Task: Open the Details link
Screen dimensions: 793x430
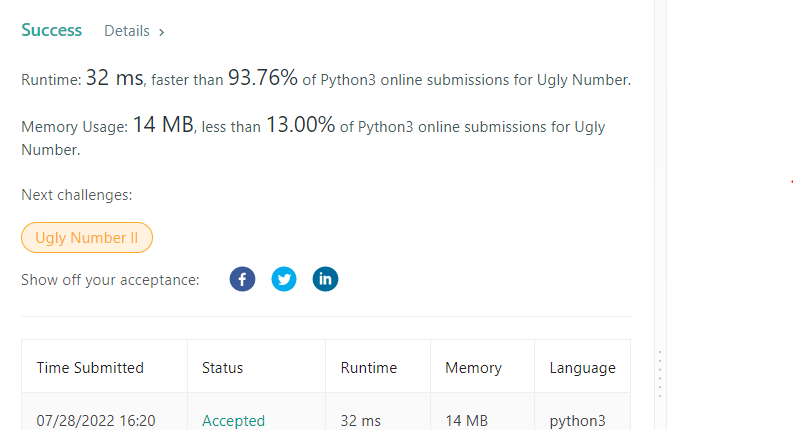Action: tap(127, 31)
